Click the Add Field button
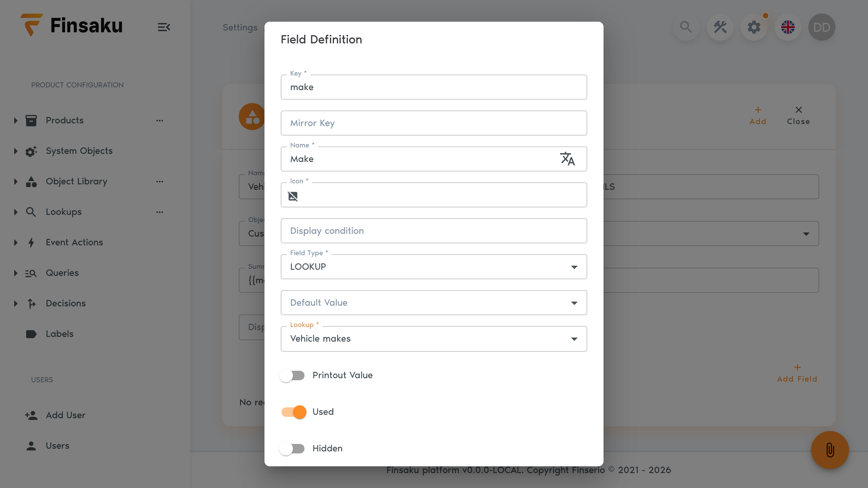 click(797, 373)
